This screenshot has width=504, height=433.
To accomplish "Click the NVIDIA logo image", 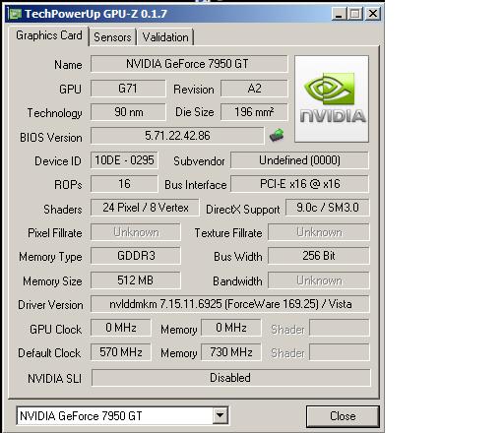I will point(332,98).
